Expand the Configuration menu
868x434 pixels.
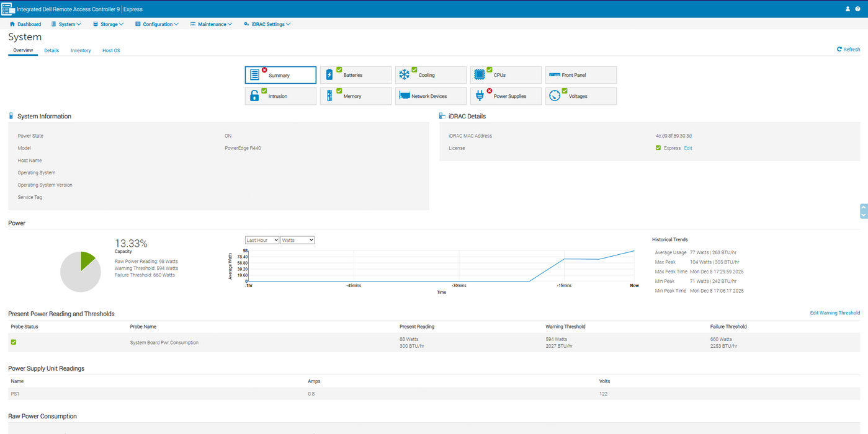click(x=157, y=24)
